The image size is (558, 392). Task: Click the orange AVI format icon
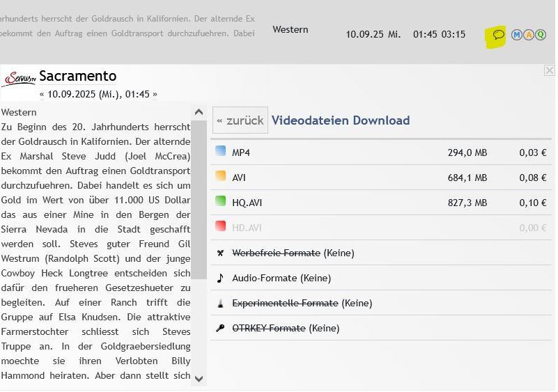coord(221,176)
